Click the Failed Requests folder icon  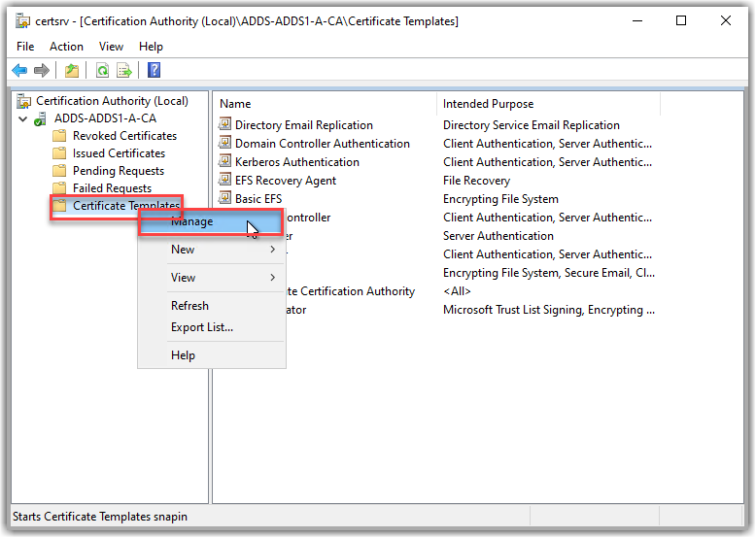[59, 187]
